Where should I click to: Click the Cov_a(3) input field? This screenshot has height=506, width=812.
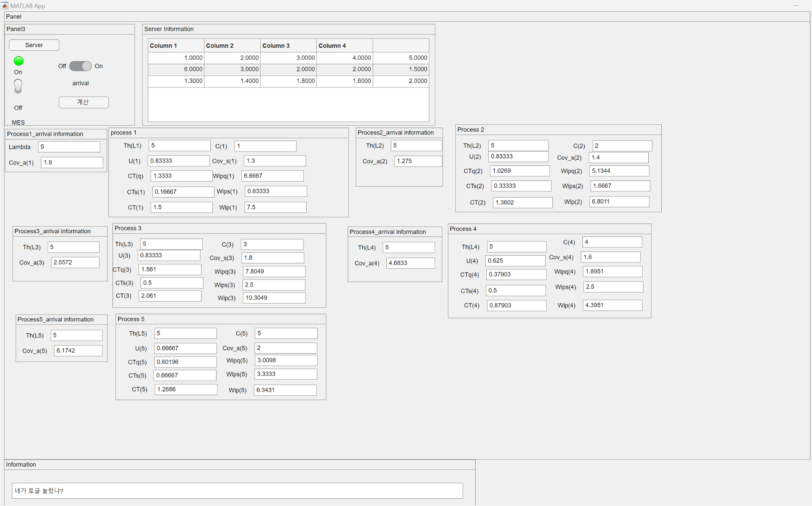[x=75, y=263]
